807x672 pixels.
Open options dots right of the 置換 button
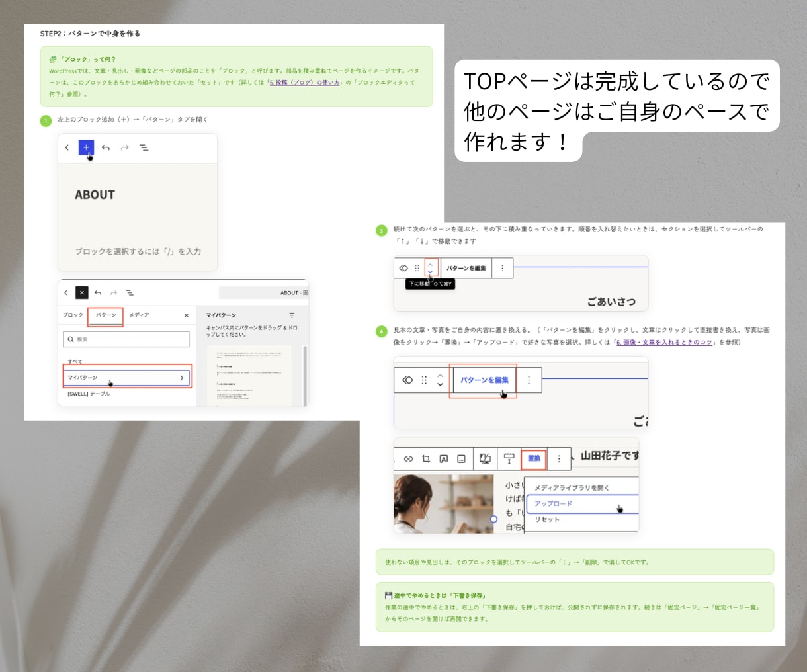(x=559, y=458)
